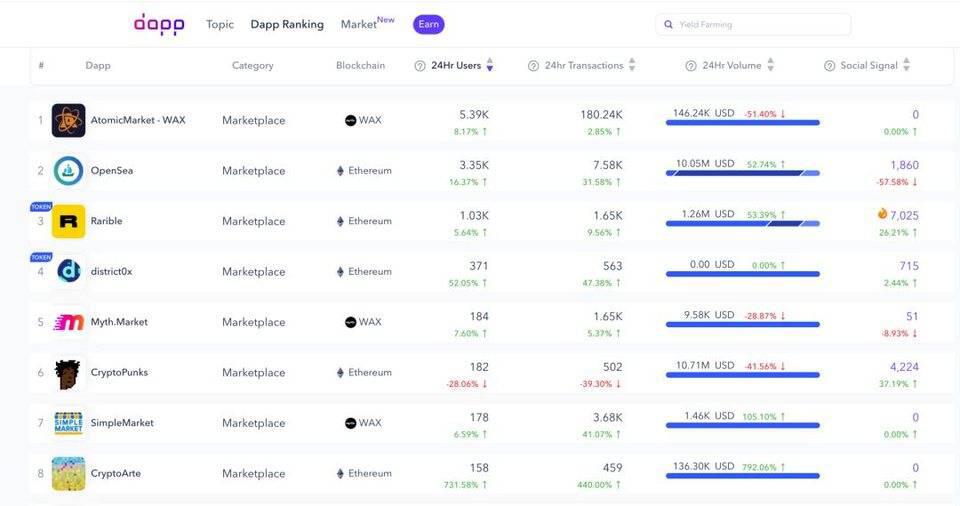Open the Topic menu item
Viewport: 960px width, 506px height.
220,25
